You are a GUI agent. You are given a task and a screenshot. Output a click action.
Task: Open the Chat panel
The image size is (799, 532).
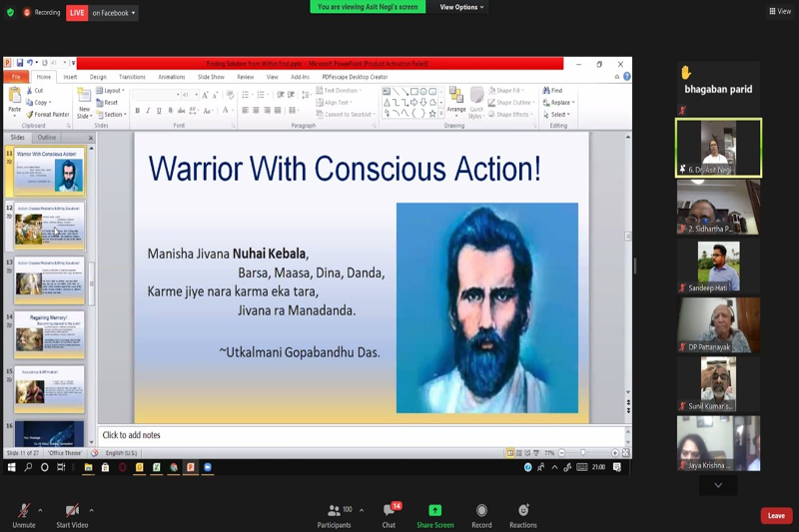pyautogui.click(x=389, y=513)
